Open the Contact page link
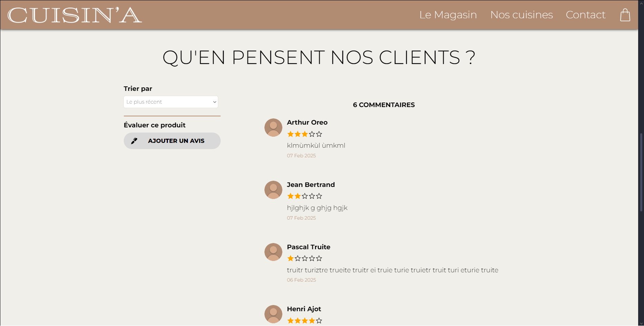This screenshot has width=644, height=326. pyautogui.click(x=585, y=15)
